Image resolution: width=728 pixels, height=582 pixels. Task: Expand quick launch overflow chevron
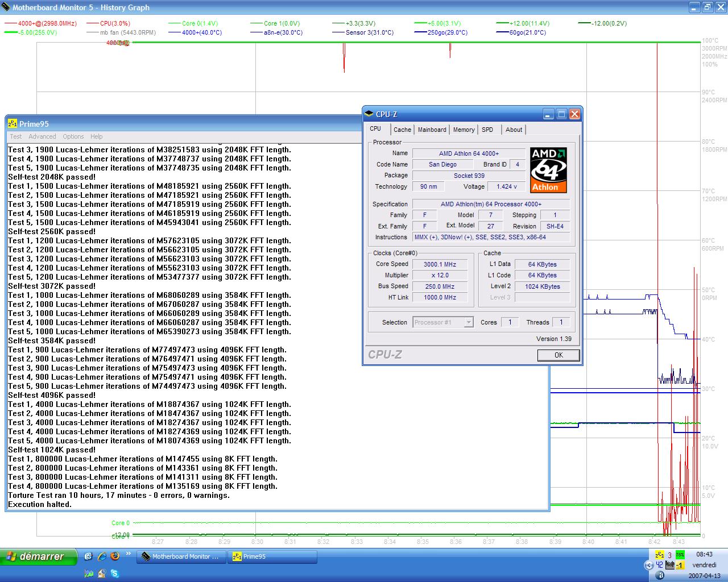(x=128, y=554)
